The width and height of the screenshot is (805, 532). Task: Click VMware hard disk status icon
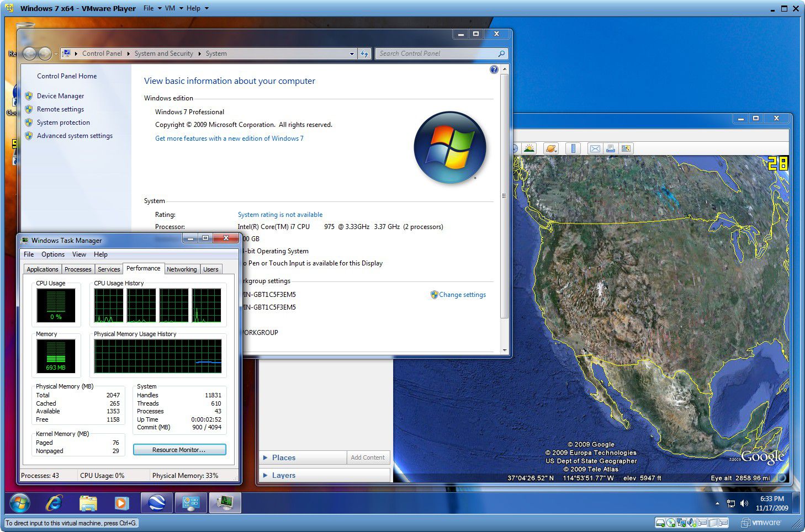(x=659, y=523)
